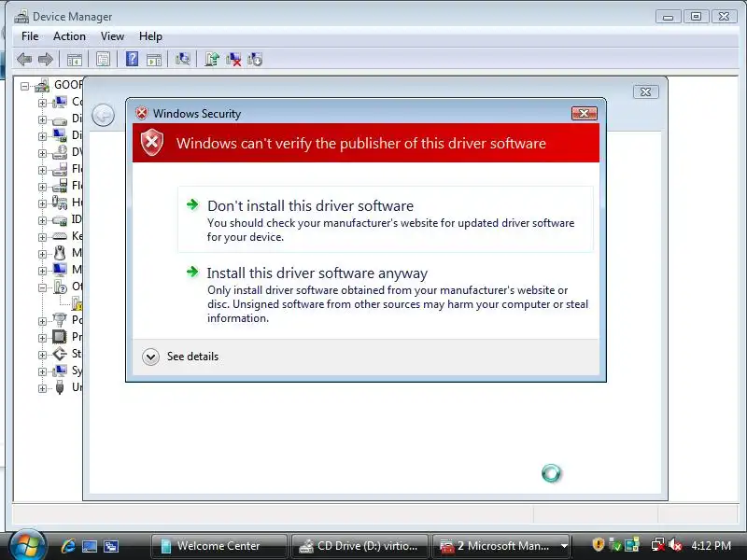This screenshot has width=747, height=560.
Task: Expand the DVD/CD-ROM (DV) tree node
Action: (x=42, y=153)
